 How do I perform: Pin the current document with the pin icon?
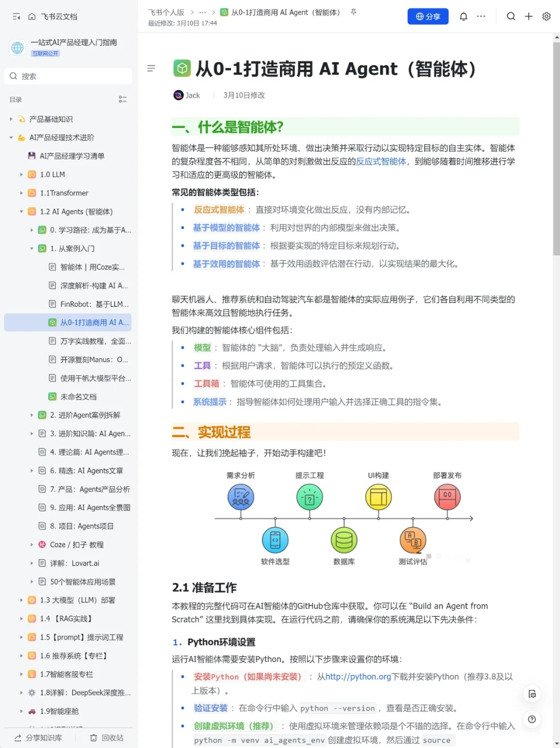pyautogui.click(x=353, y=12)
